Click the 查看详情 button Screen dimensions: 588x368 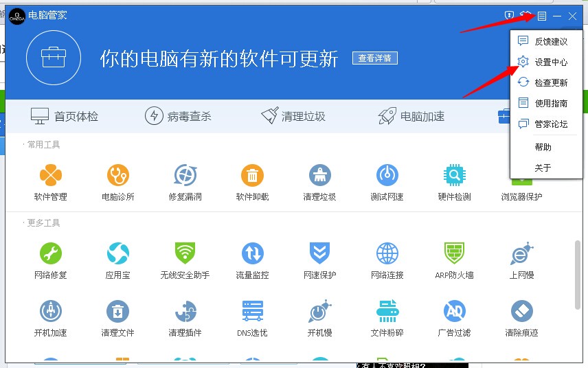tap(375, 58)
